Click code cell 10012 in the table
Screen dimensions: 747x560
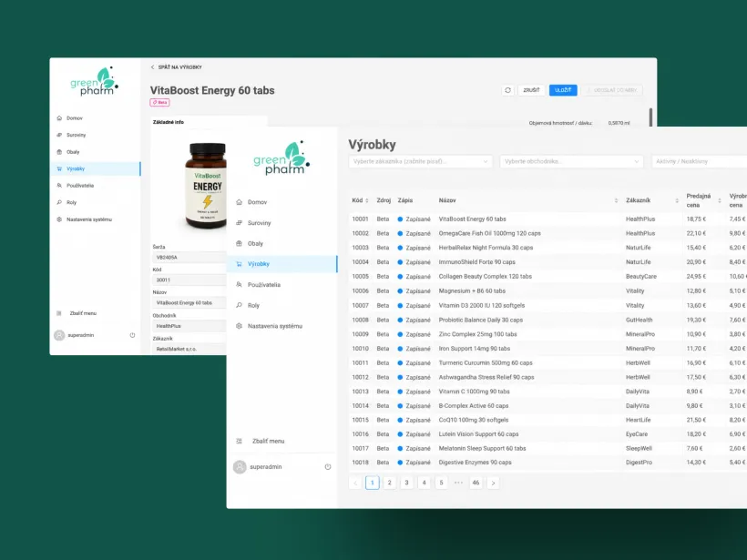click(360, 377)
